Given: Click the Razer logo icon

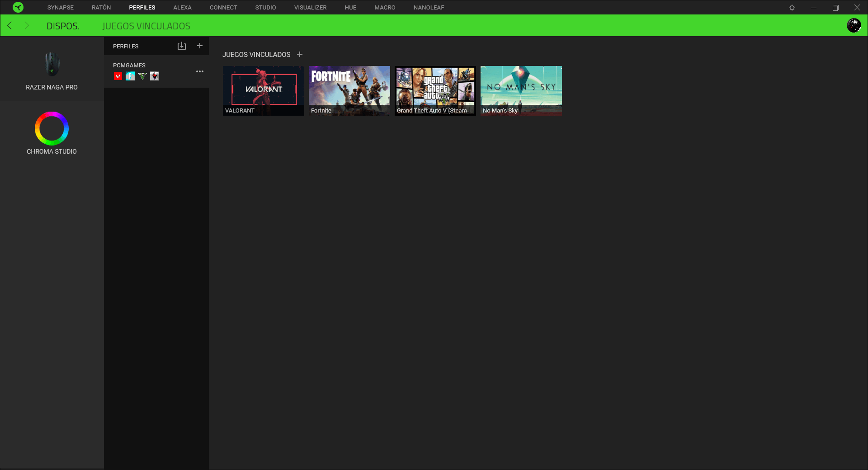Looking at the screenshot, I should tap(18, 7).
